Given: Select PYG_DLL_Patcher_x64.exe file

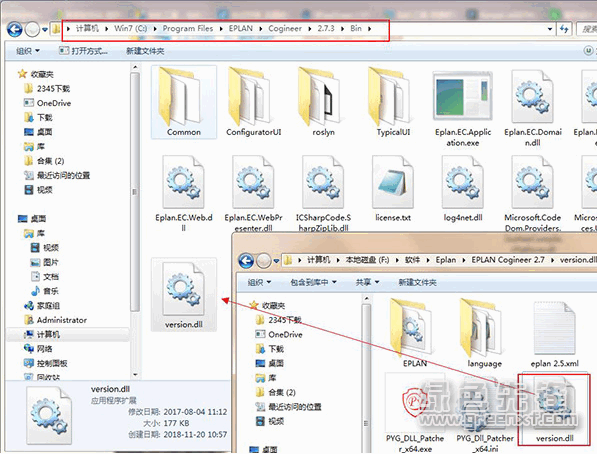Looking at the screenshot, I should click(x=415, y=413).
